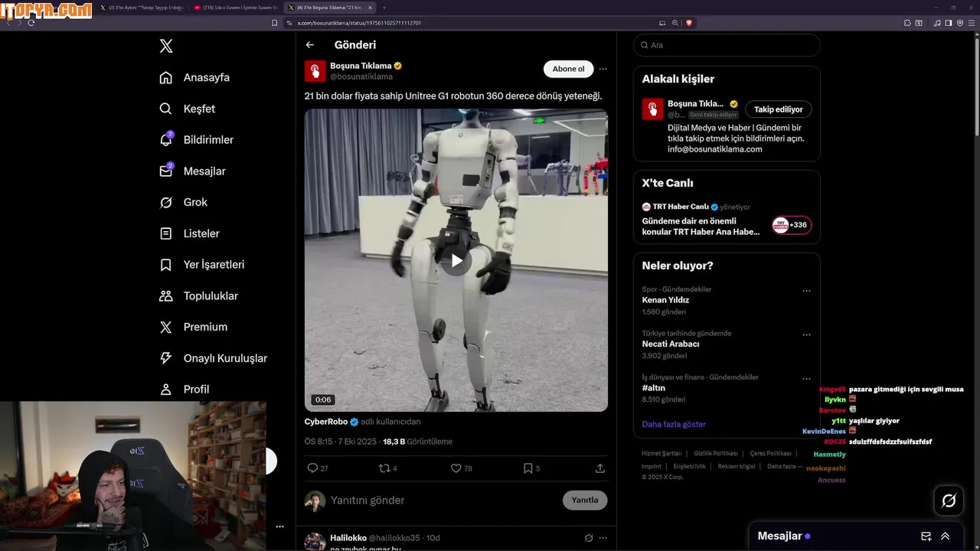Click the +336 listeners badge

pos(792,225)
